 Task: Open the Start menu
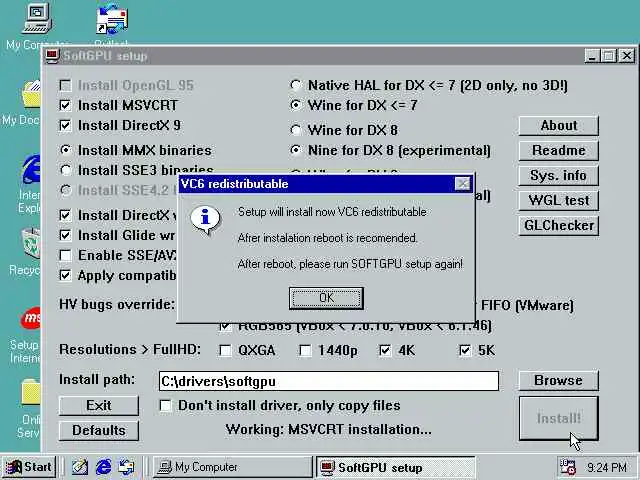pyautogui.click(x=29, y=467)
